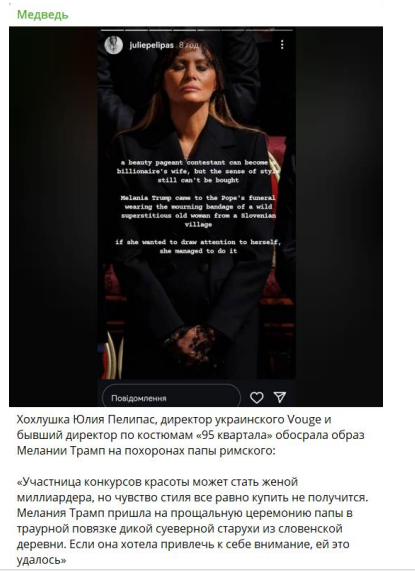
Task: Open the Медведь channel title
Action: 43,15
